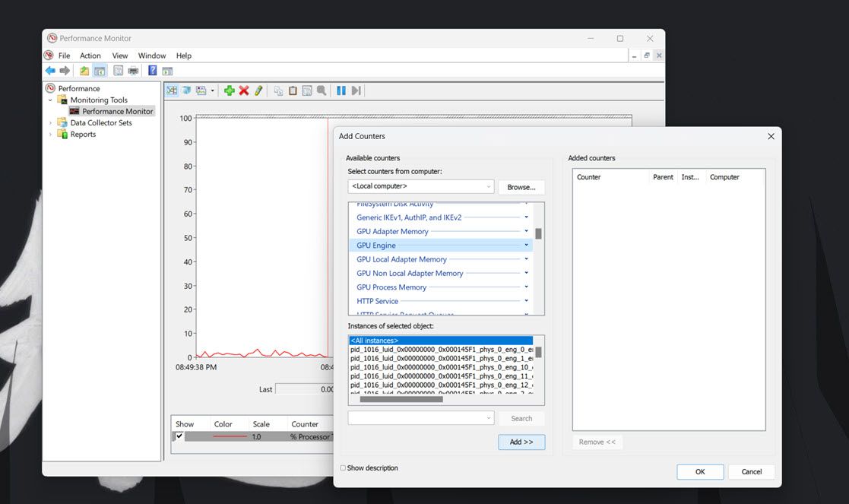Select Performance root node in tree

point(79,88)
